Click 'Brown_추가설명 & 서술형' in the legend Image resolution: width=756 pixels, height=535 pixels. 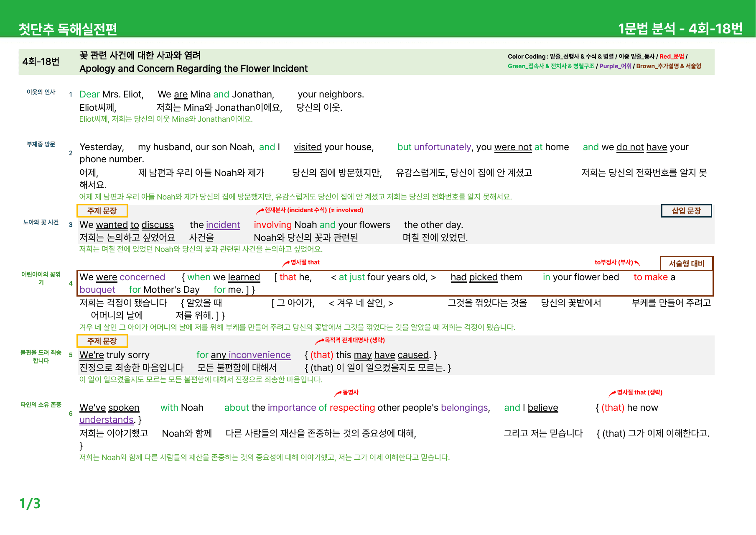click(x=669, y=66)
